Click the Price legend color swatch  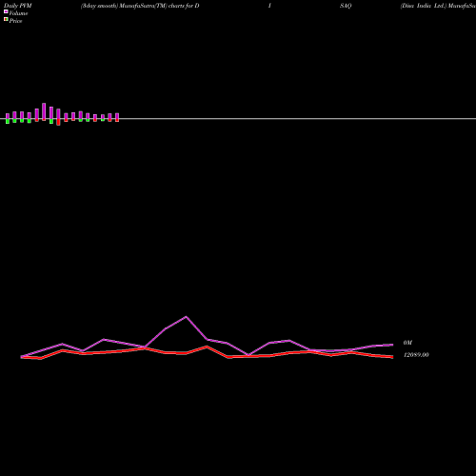pyautogui.click(x=6, y=19)
